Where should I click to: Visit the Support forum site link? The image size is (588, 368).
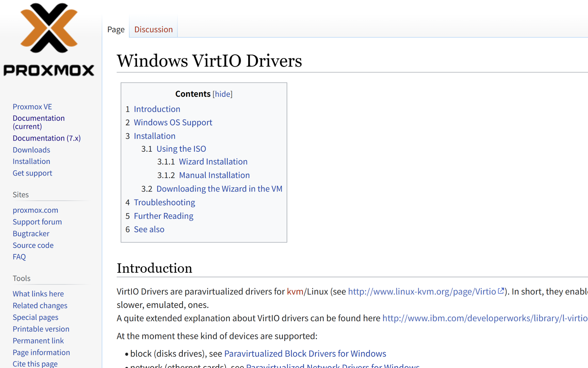[37, 222]
